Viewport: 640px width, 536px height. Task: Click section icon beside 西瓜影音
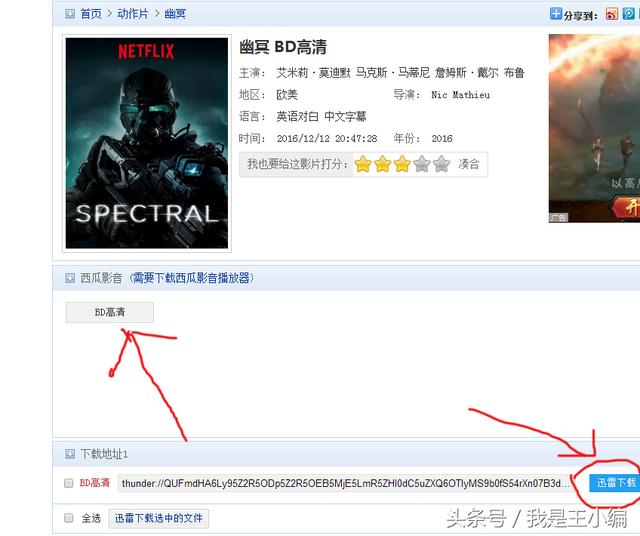70,278
